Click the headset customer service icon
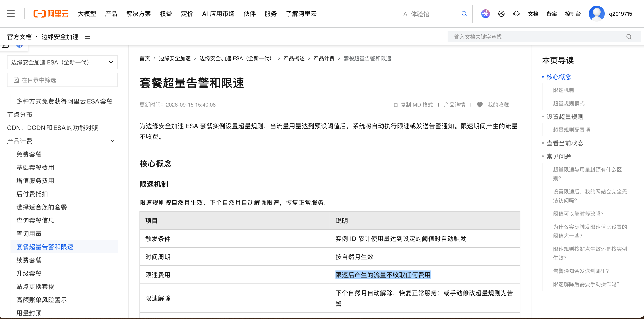 (516, 14)
